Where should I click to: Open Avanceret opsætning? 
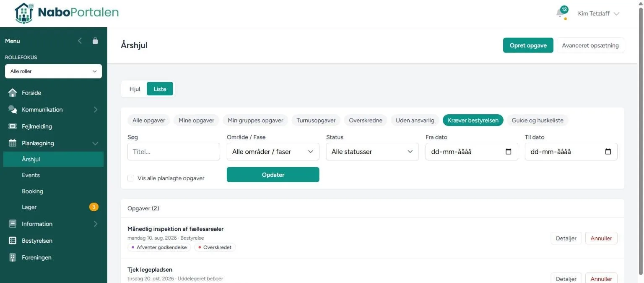(590, 45)
